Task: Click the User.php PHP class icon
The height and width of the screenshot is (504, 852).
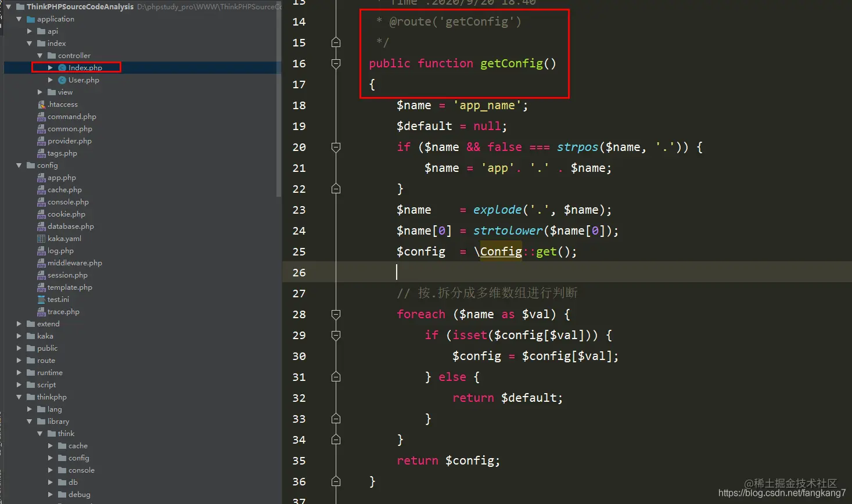Action: tap(62, 80)
